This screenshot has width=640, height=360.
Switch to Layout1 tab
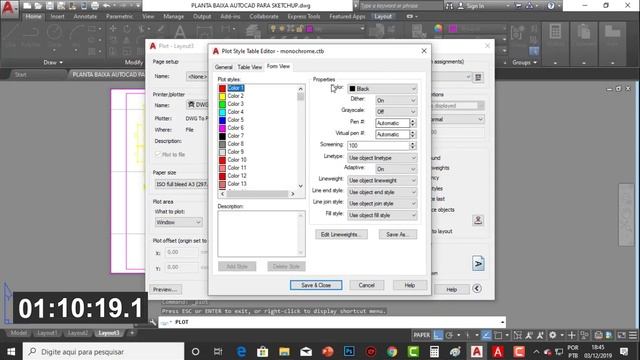click(47, 333)
